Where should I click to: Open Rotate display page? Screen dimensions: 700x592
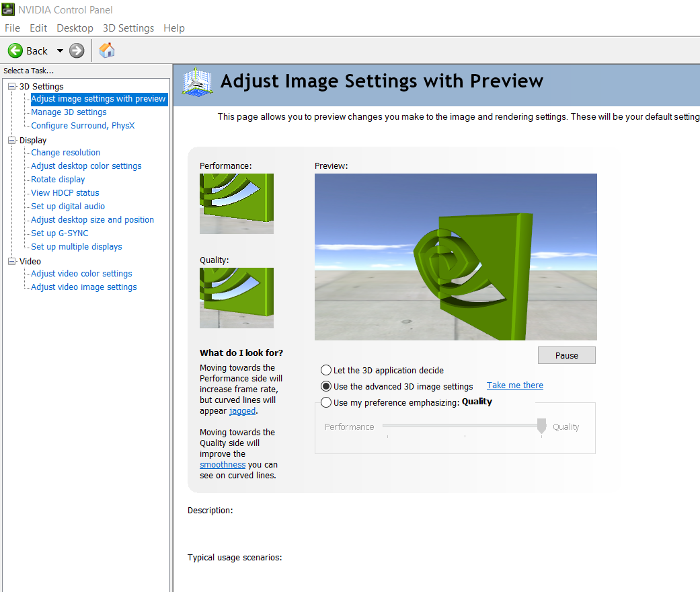coord(58,179)
